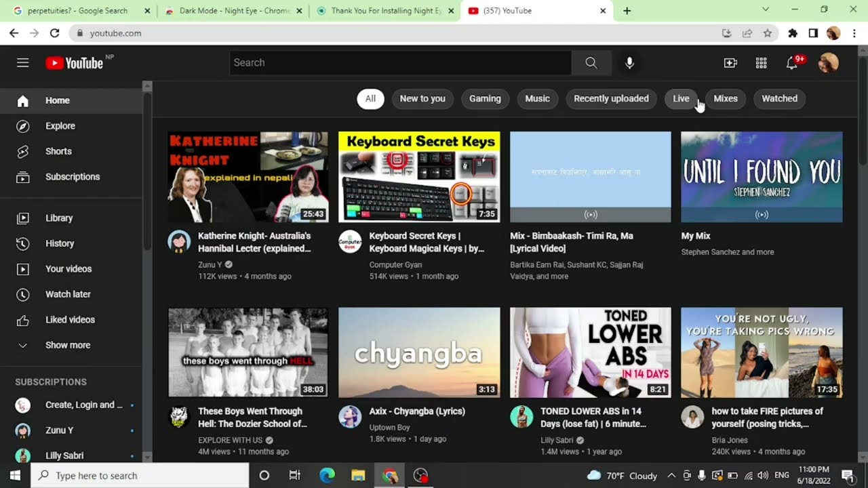Viewport: 868px width, 488px height.
Task: Open the YouTube hamburger guide menu
Action: [x=23, y=63]
